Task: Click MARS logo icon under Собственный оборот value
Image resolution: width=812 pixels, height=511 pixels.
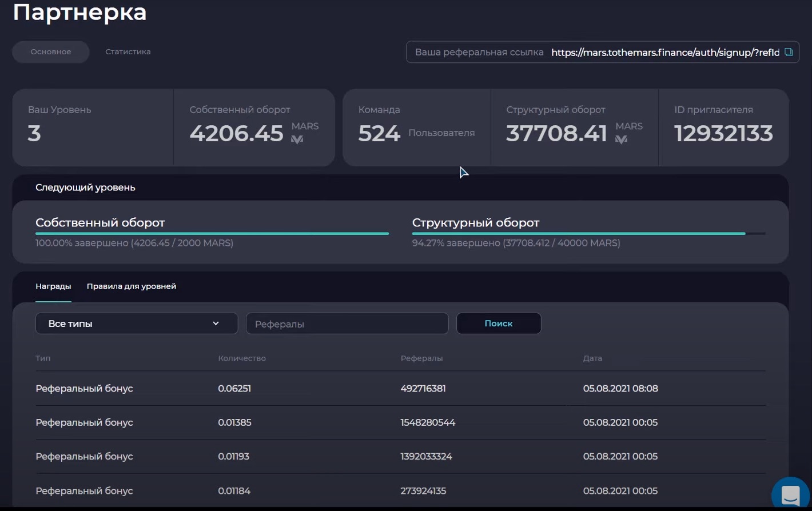Action: pos(297,139)
